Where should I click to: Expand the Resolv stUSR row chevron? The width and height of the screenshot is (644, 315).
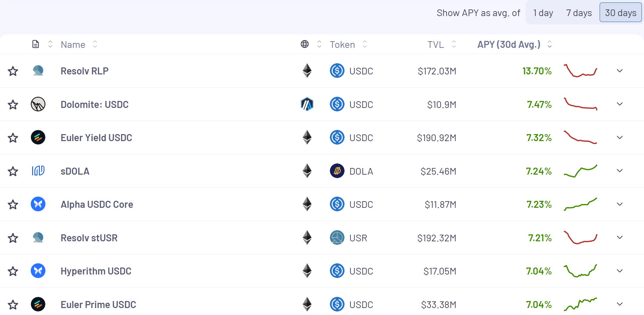[x=620, y=237]
